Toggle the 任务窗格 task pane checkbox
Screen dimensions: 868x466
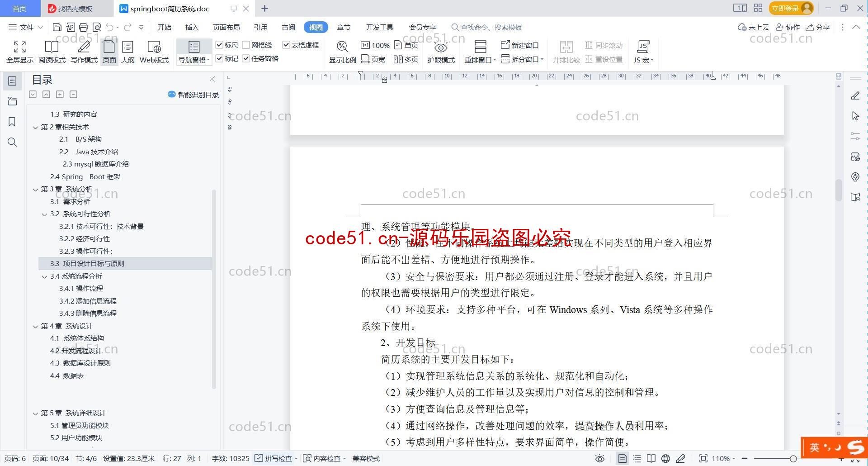246,58
